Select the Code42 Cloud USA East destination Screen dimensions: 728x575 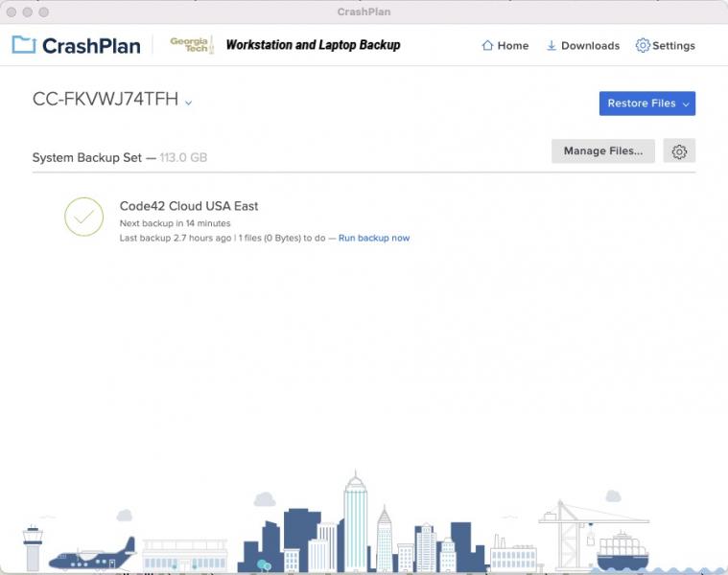pyautogui.click(x=189, y=206)
